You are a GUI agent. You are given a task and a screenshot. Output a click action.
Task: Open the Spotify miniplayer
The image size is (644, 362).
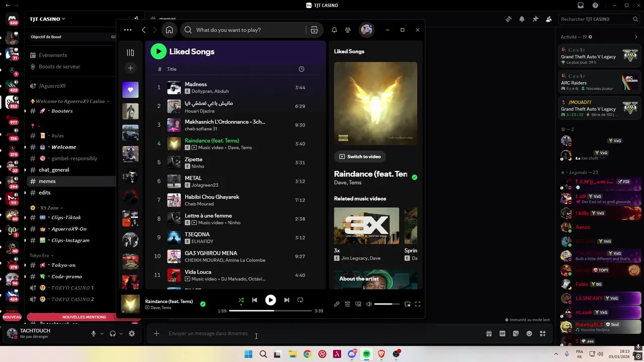408,304
